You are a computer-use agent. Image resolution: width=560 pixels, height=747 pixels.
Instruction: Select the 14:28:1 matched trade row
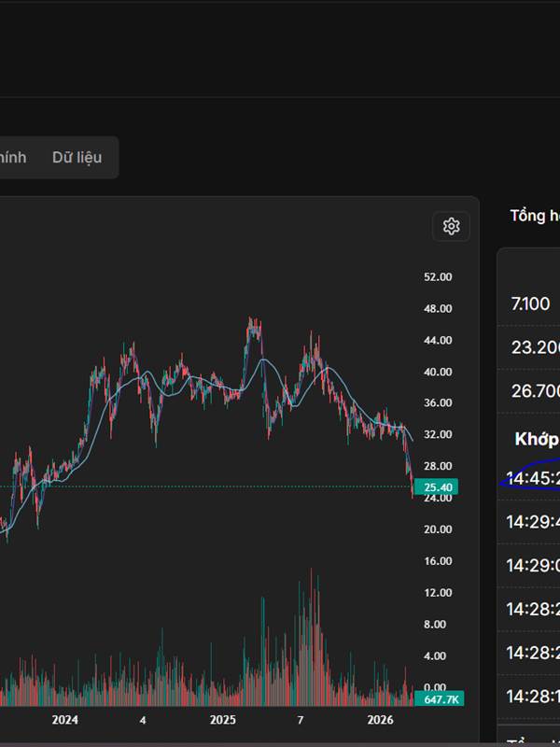point(533,696)
